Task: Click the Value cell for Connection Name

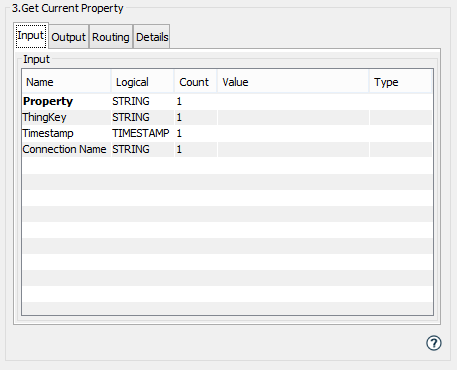Action: click(x=293, y=149)
